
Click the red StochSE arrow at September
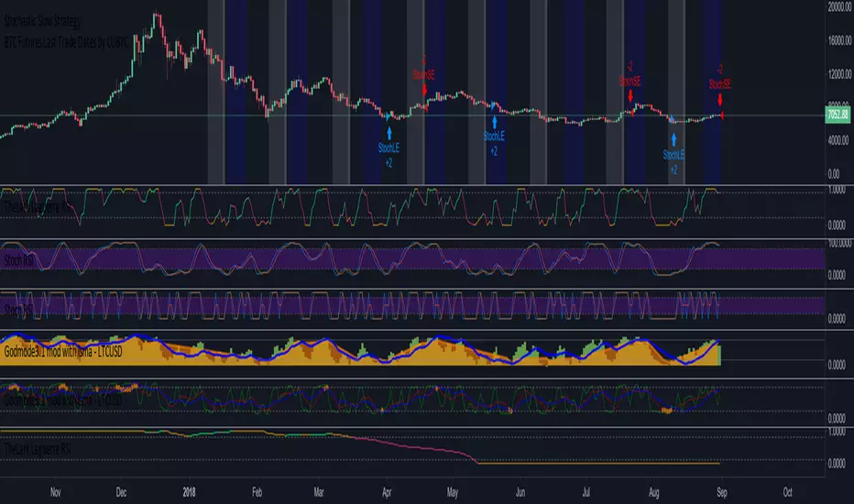(x=720, y=99)
